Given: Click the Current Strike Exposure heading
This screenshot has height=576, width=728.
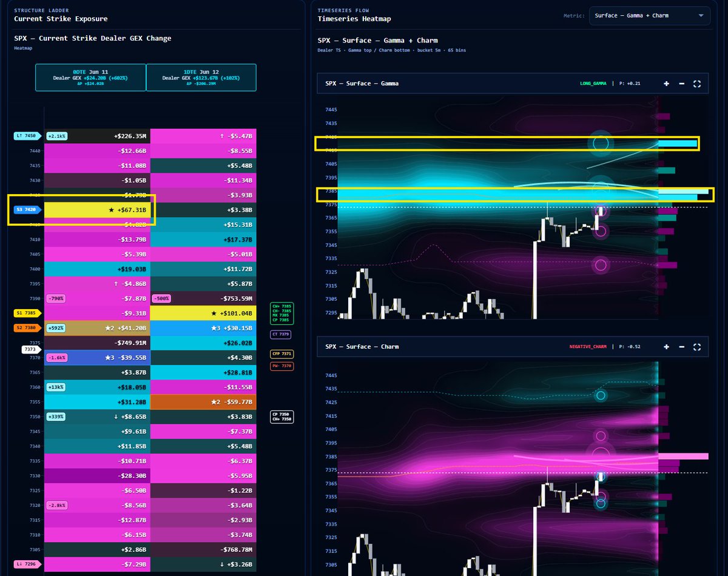Looking at the screenshot, I should [61, 19].
